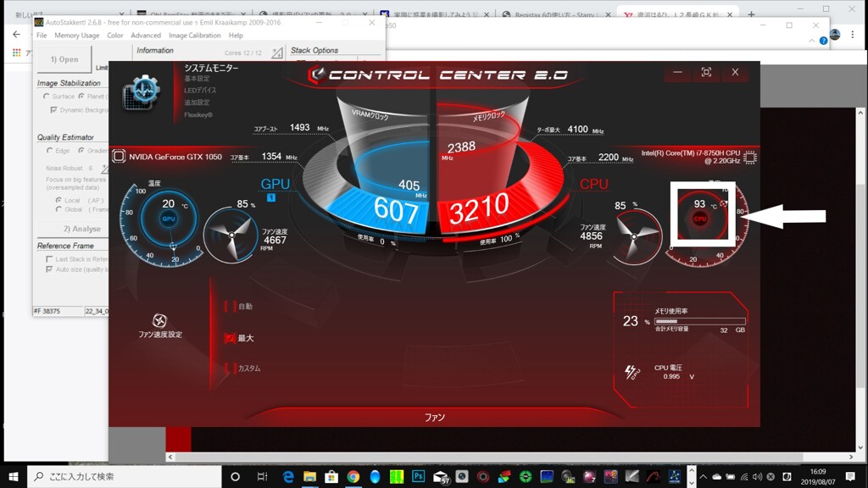Click the CPU 電圧 lightning icon
868x488 pixels.
coord(632,373)
